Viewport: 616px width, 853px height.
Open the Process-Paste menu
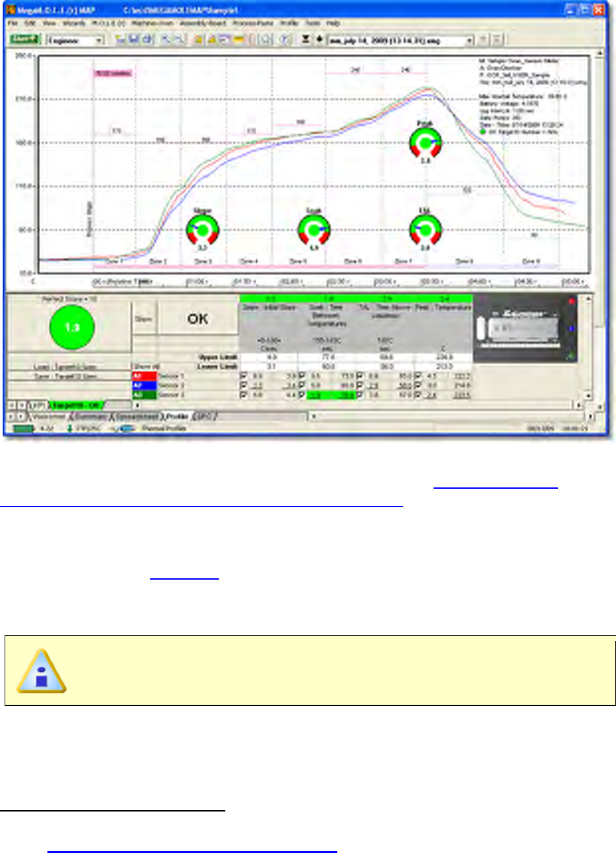click(x=253, y=23)
